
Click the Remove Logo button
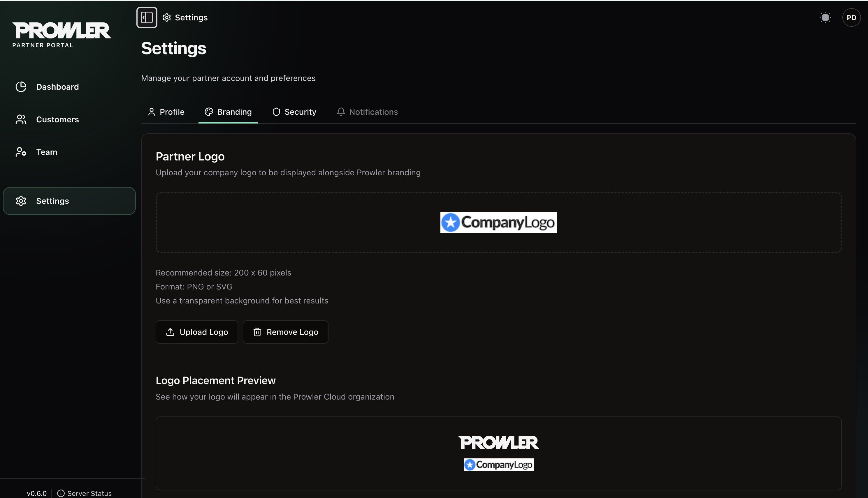pos(285,332)
